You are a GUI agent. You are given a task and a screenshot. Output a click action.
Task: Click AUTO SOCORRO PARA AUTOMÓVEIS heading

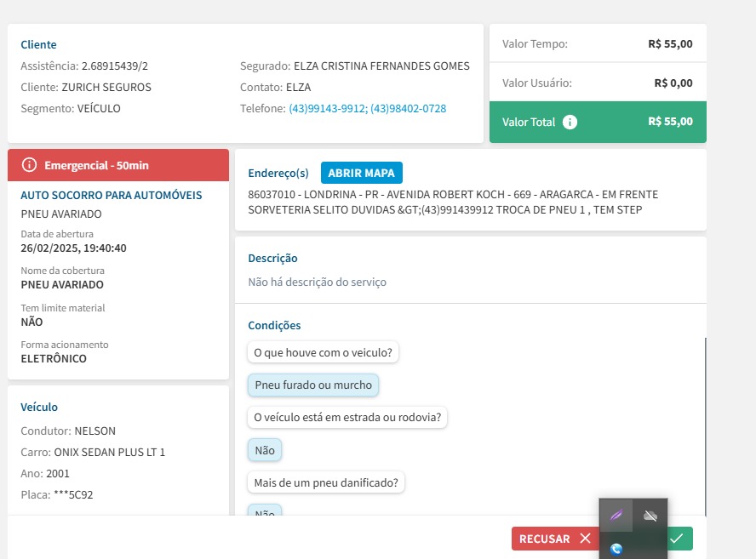[x=111, y=195]
